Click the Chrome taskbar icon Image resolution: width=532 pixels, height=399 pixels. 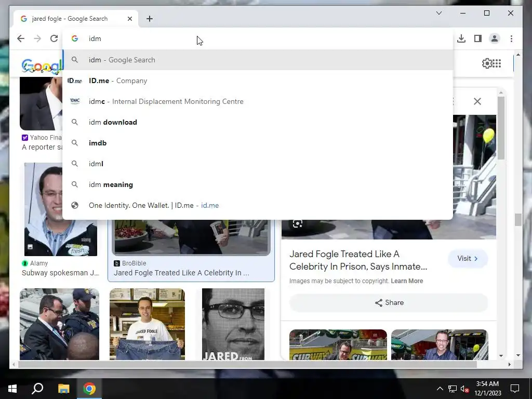(89, 389)
